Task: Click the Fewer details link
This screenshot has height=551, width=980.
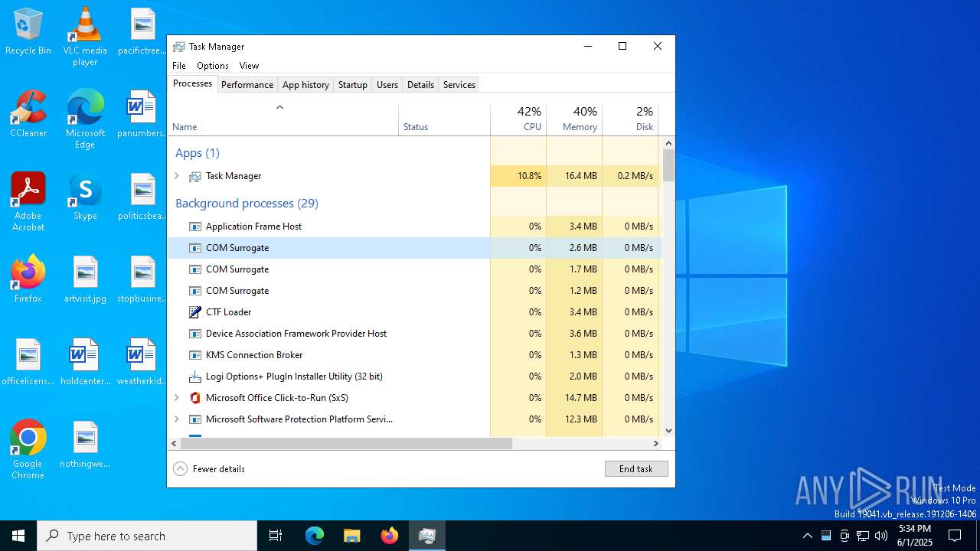Action: click(x=219, y=469)
